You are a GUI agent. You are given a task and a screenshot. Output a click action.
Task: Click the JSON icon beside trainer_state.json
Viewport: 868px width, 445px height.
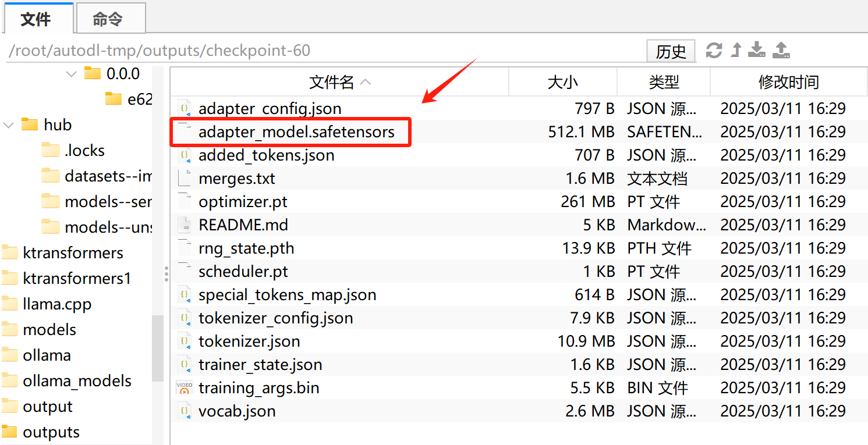[x=184, y=364]
